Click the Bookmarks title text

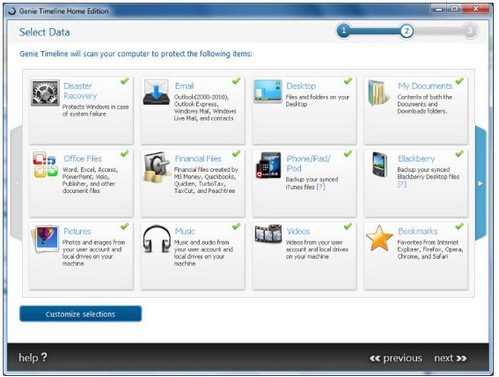pyautogui.click(x=418, y=231)
